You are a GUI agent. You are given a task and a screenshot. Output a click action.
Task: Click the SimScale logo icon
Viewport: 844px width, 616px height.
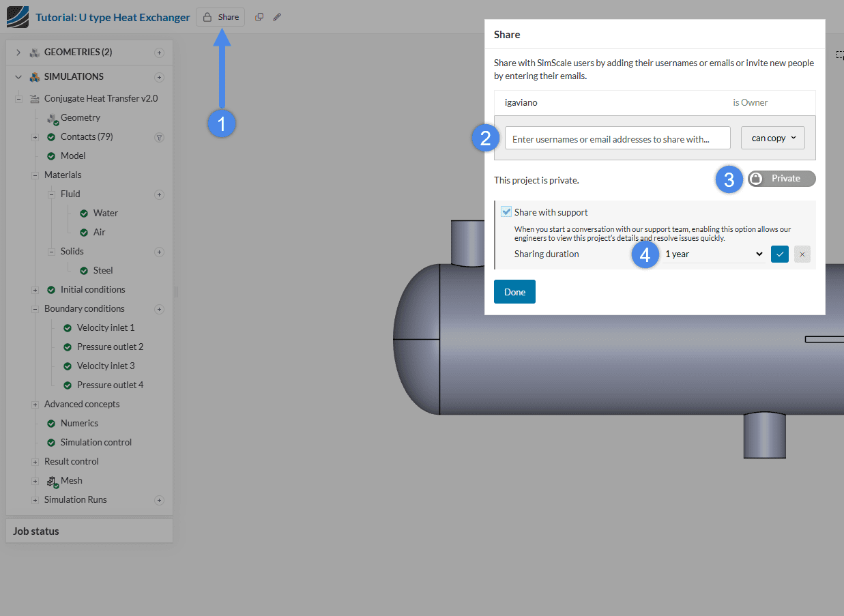pyautogui.click(x=17, y=17)
